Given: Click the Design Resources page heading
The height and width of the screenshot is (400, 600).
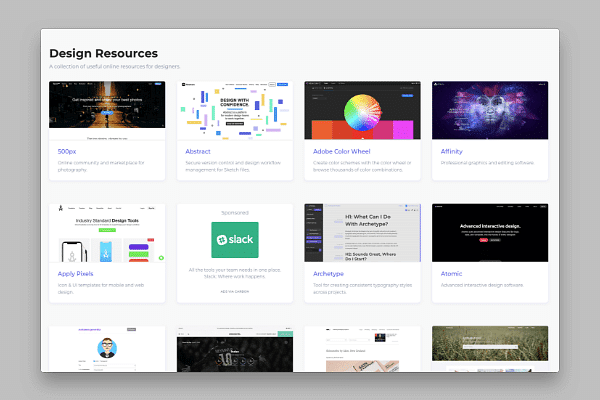Looking at the screenshot, I should tap(103, 53).
